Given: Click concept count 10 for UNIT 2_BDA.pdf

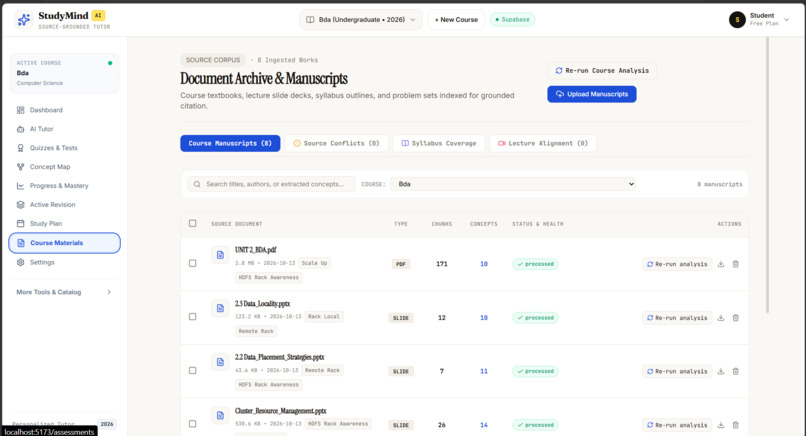Looking at the screenshot, I should (x=484, y=264).
